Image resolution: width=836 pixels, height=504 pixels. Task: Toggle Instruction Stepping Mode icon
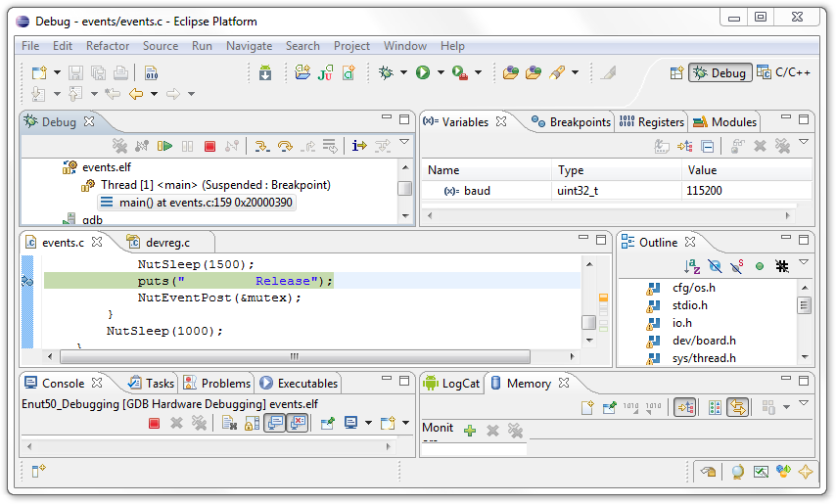359,146
